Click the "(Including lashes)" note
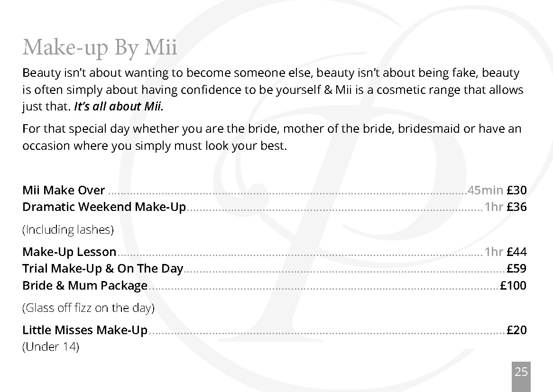553x392 pixels. coord(68,230)
